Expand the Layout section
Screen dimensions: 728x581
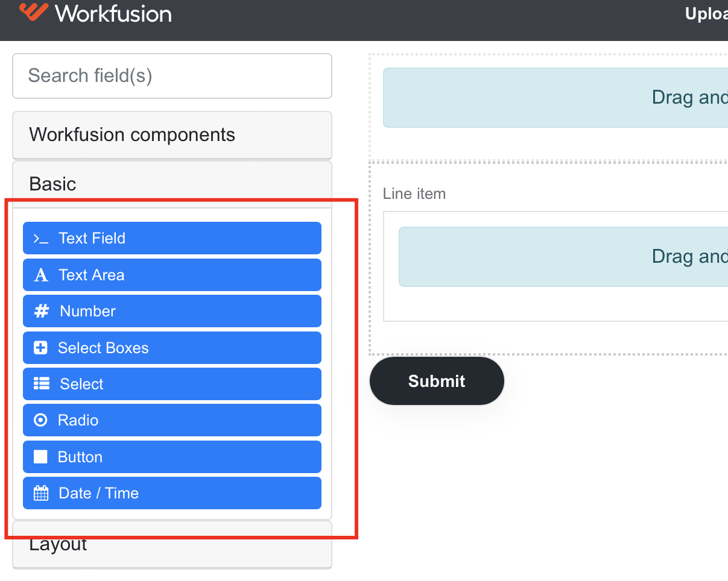coord(172,545)
